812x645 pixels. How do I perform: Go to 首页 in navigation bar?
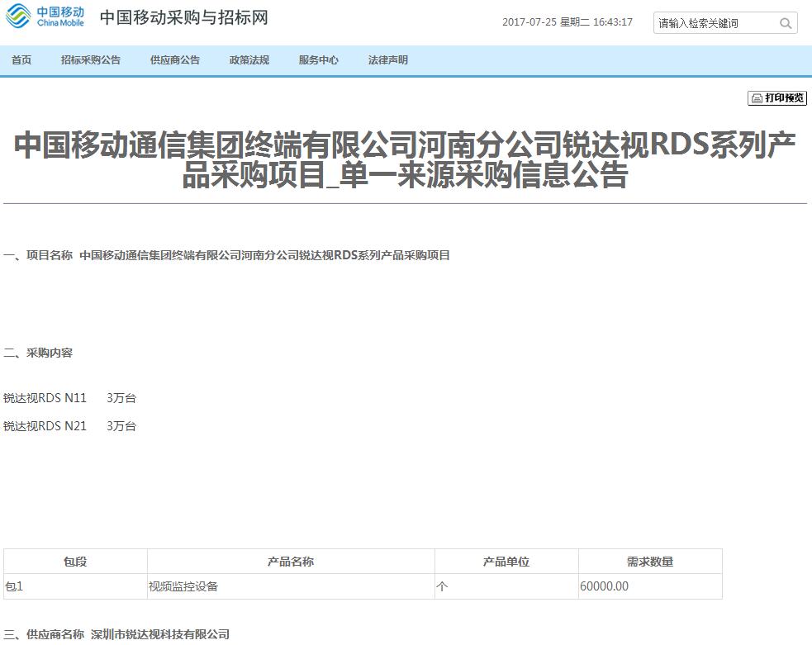21,60
